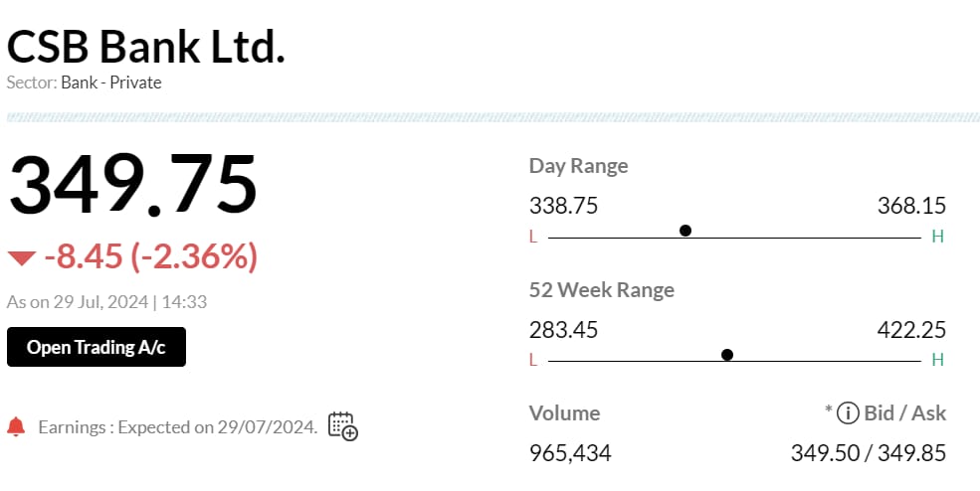Click the 52 Week Range high 'H' marker

pos(936,360)
